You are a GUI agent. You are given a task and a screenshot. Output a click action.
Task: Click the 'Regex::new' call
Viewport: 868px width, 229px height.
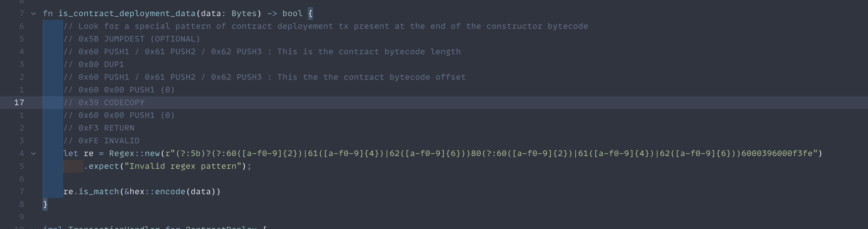[x=134, y=154]
